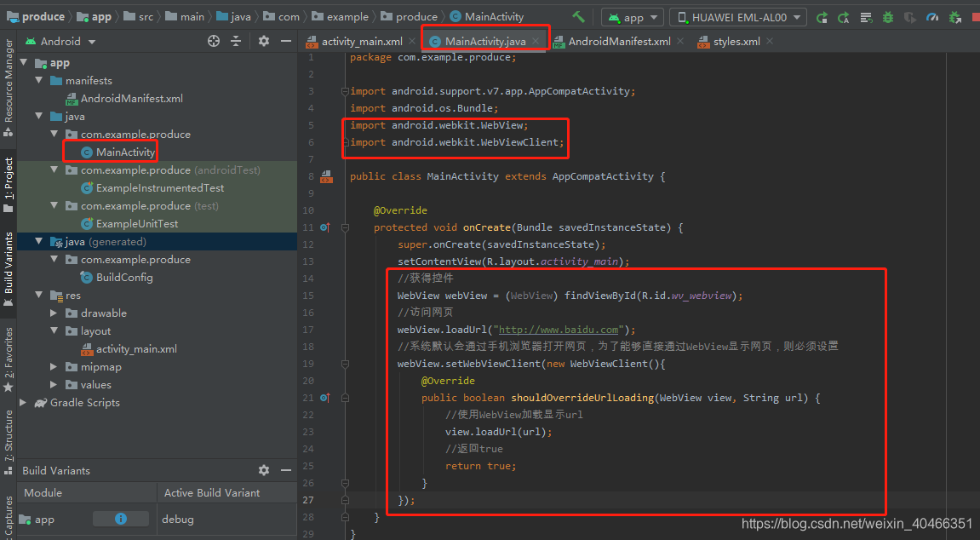Open the Android view selector dropdown

(60, 41)
